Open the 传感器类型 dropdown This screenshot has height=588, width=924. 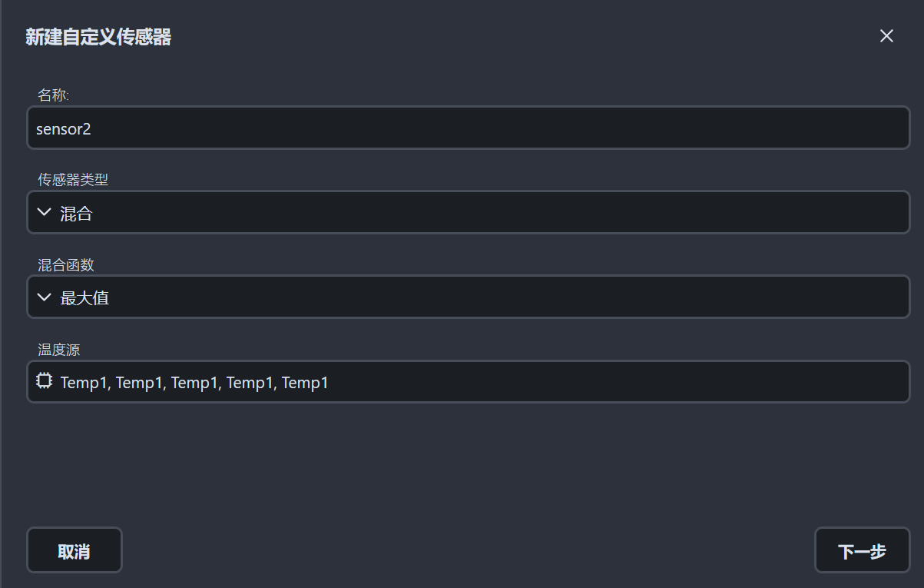469,212
